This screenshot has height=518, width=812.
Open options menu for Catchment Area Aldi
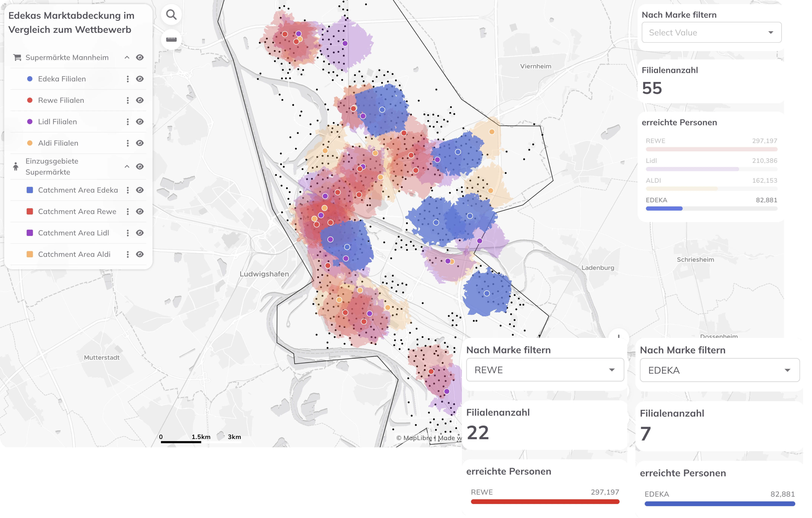(127, 254)
